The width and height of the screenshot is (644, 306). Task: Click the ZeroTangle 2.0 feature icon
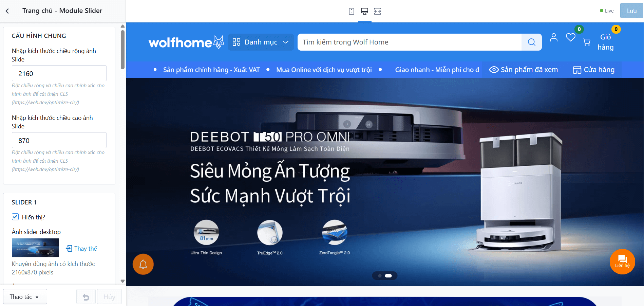click(x=335, y=232)
